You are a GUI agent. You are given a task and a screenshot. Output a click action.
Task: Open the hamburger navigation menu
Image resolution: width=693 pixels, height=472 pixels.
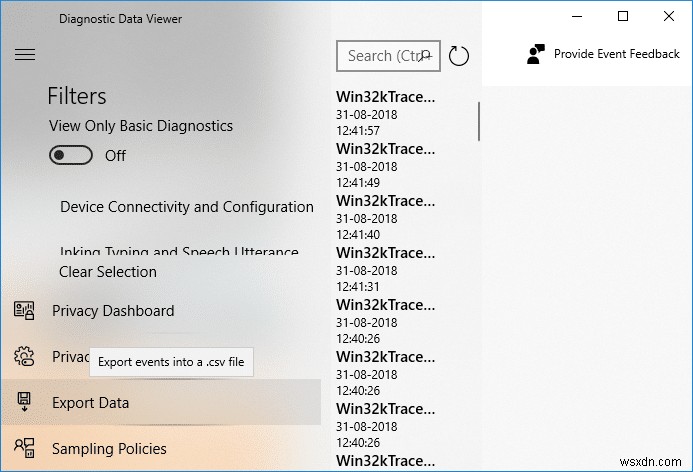point(25,54)
